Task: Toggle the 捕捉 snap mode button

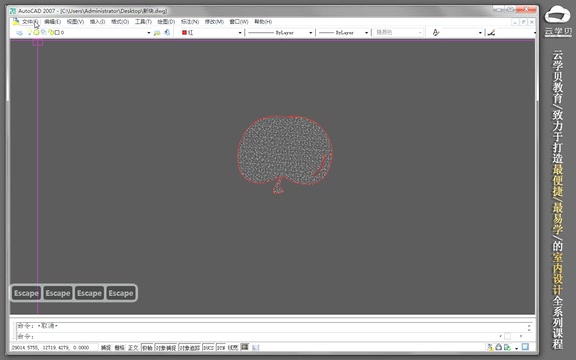Action: coord(106,347)
